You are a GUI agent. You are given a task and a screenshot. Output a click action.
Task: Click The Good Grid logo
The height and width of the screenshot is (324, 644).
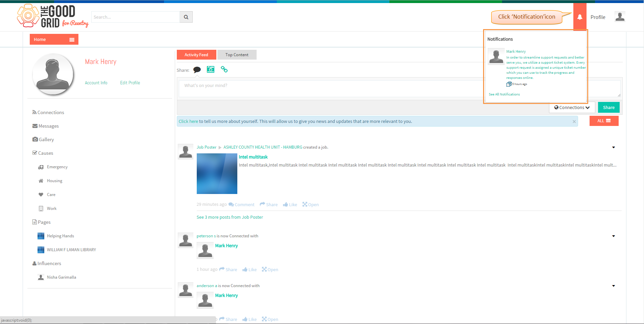[x=53, y=16]
